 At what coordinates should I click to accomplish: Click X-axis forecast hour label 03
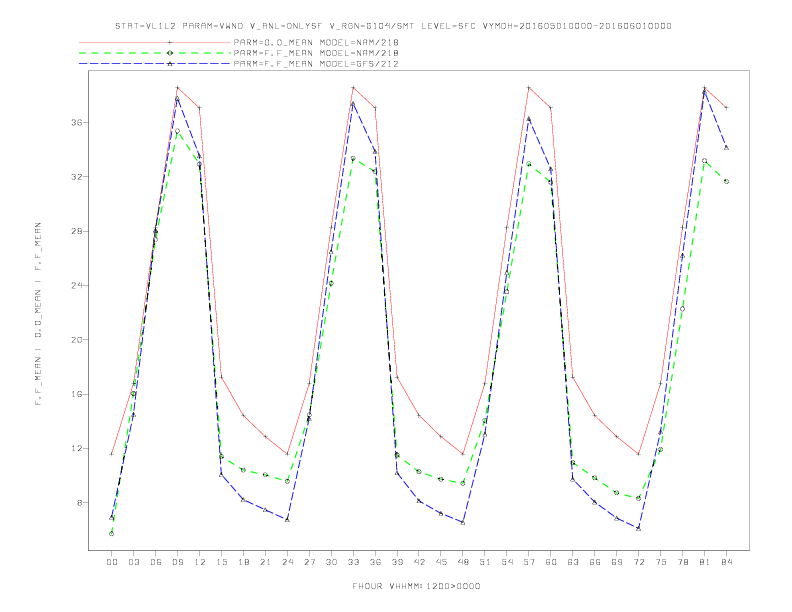click(133, 562)
